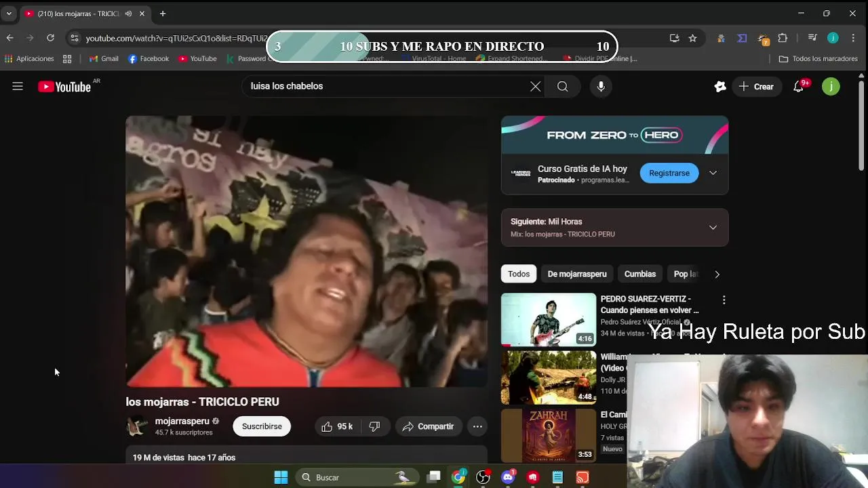
Task: Open Pedro Suarez-Vertiz video thumbnail
Action: pos(549,319)
